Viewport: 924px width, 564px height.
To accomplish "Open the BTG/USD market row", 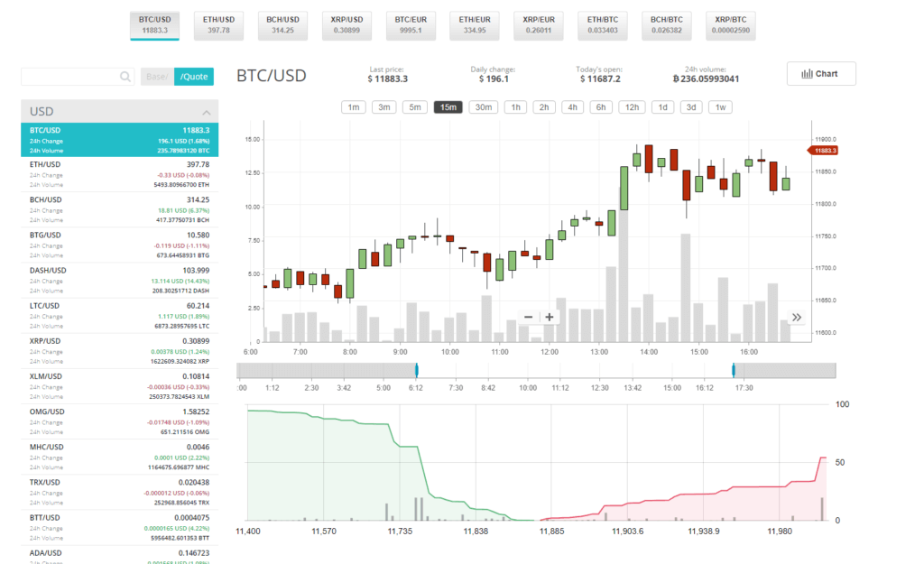I will 120,245.
